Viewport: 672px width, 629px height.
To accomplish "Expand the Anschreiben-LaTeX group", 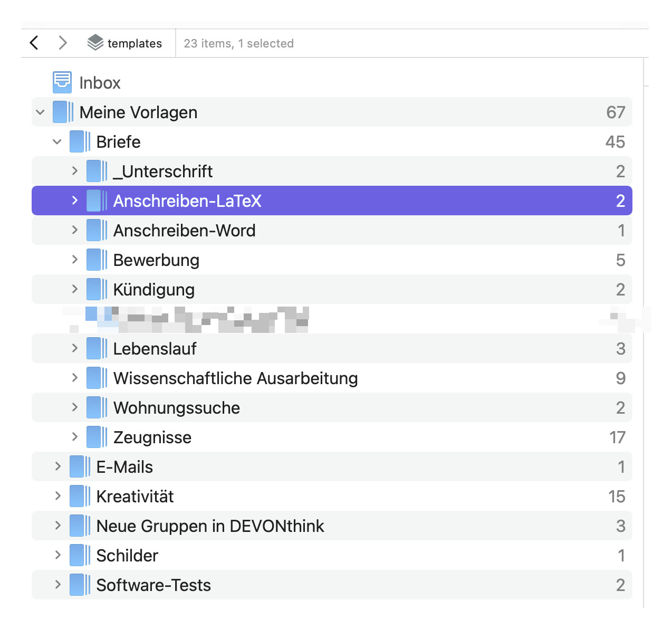I will point(74,201).
